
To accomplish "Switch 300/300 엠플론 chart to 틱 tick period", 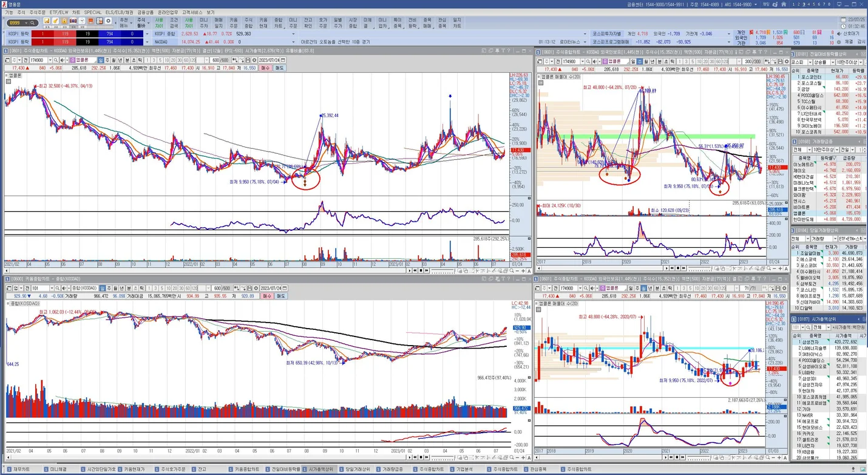I will coord(672,61).
